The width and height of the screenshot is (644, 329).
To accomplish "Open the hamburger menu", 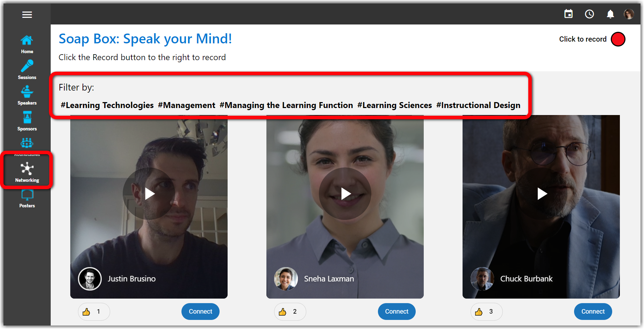I will 27,15.
